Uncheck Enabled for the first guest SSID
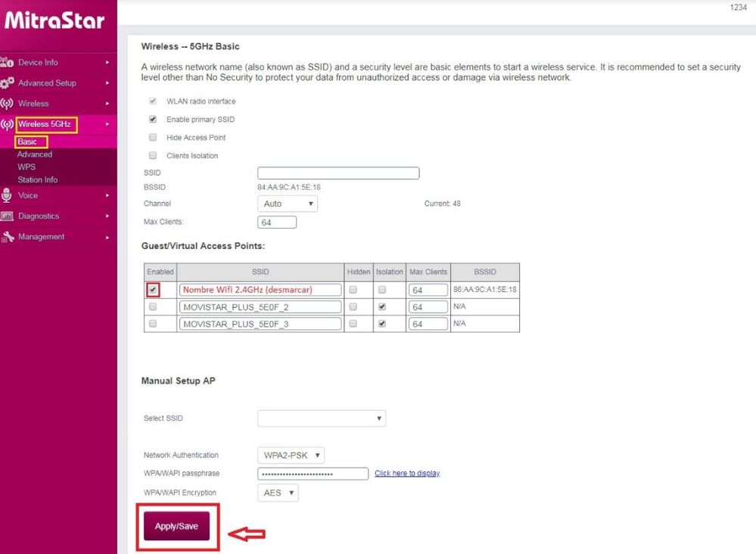The height and width of the screenshot is (554, 756). 154,290
